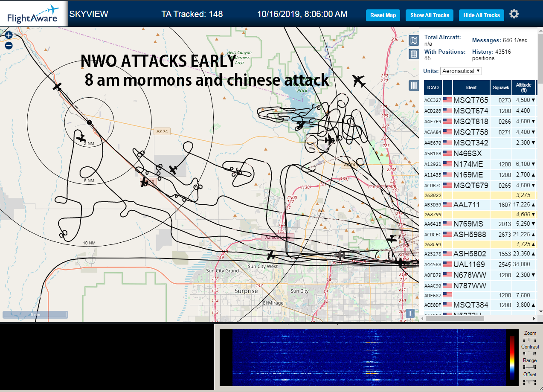543x392 pixels.
Task: Select the N169ME aircraft row
Action: [480, 175]
